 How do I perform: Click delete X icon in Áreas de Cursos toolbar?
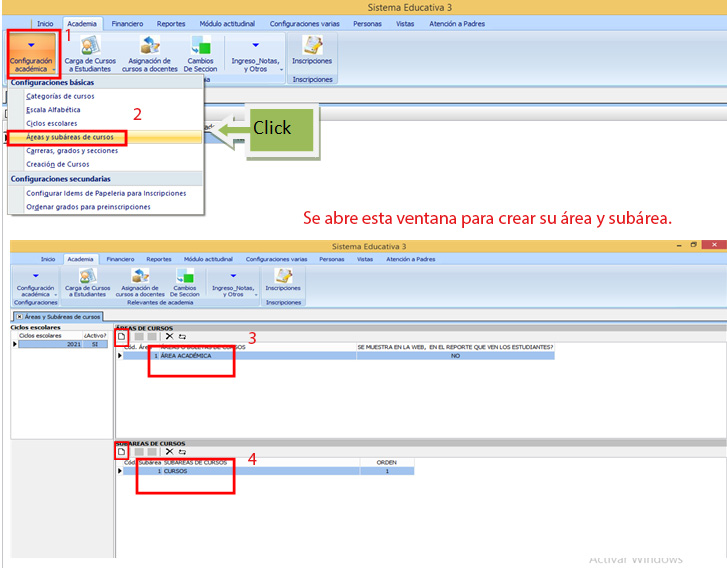pyautogui.click(x=169, y=337)
